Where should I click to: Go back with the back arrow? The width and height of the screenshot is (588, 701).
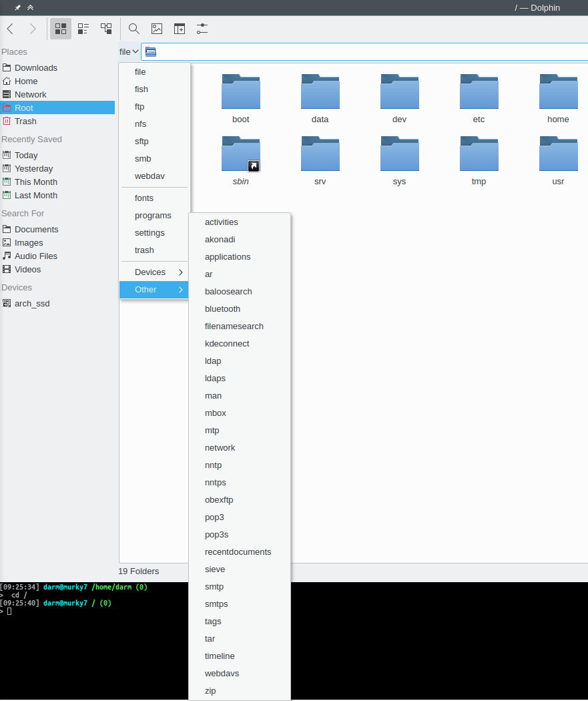(x=10, y=29)
